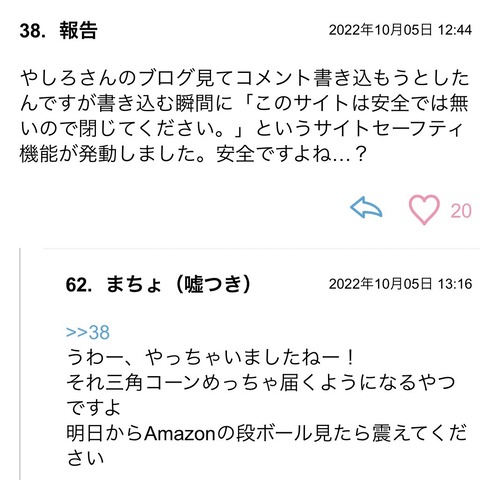Click the last line さい in reply 62
This screenshot has height=480, width=480.
85,459
